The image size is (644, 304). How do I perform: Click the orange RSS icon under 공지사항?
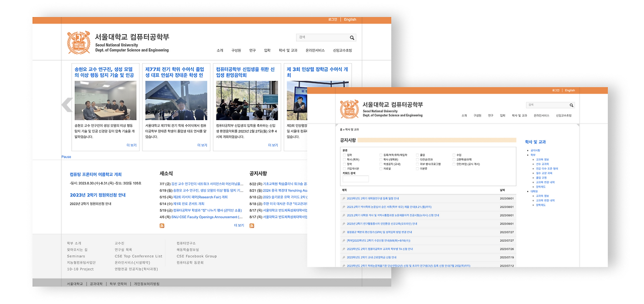252,226
